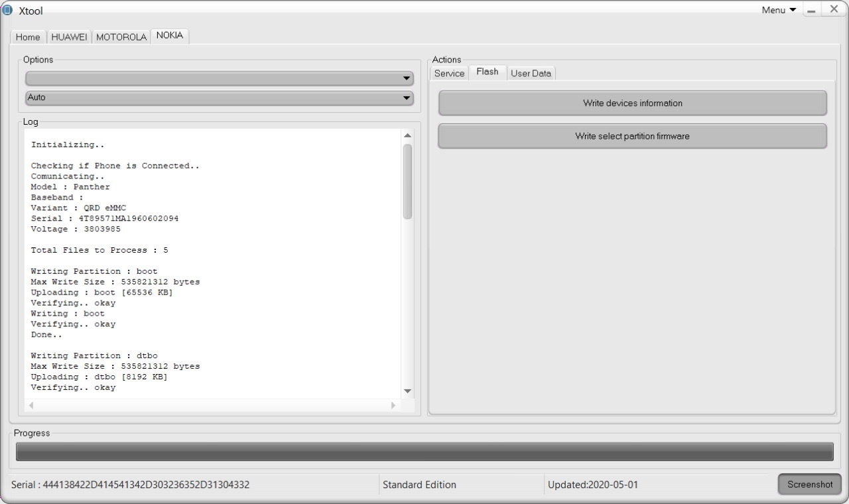Click the "Comunicating.." log line
This screenshot has width=849, height=504.
[68, 176]
